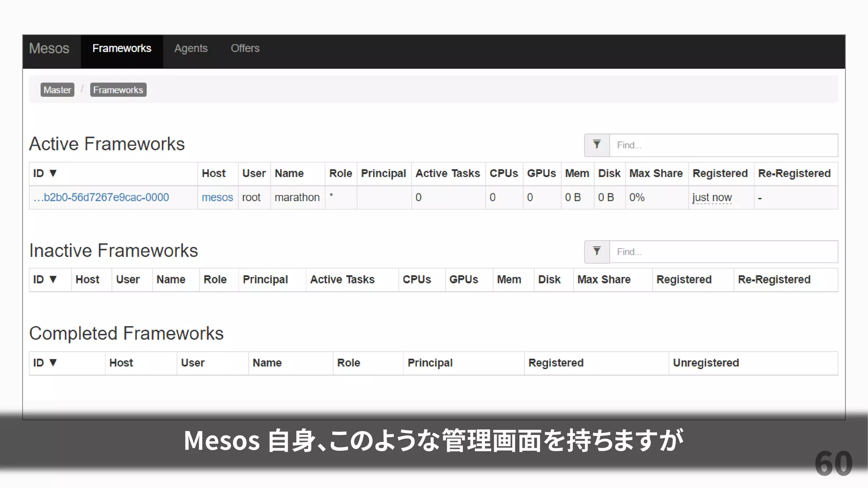This screenshot has width=868, height=488.
Task: Click the Inactive Frameworks filter icon
Action: pos(597,252)
